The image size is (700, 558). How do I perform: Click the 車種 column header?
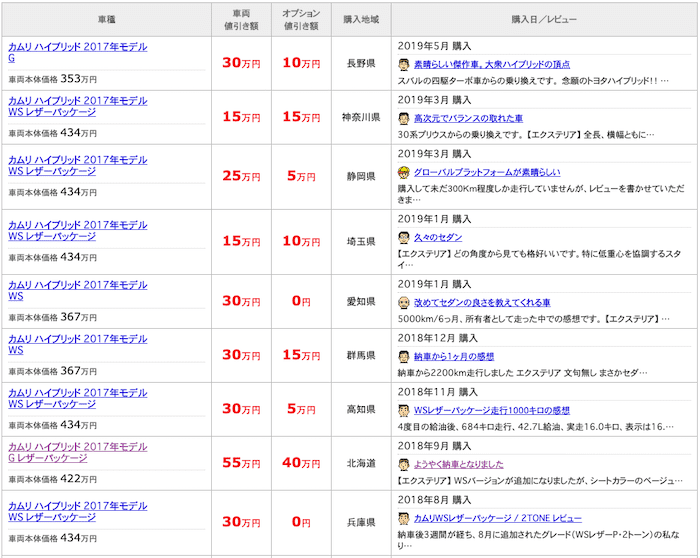point(107,20)
